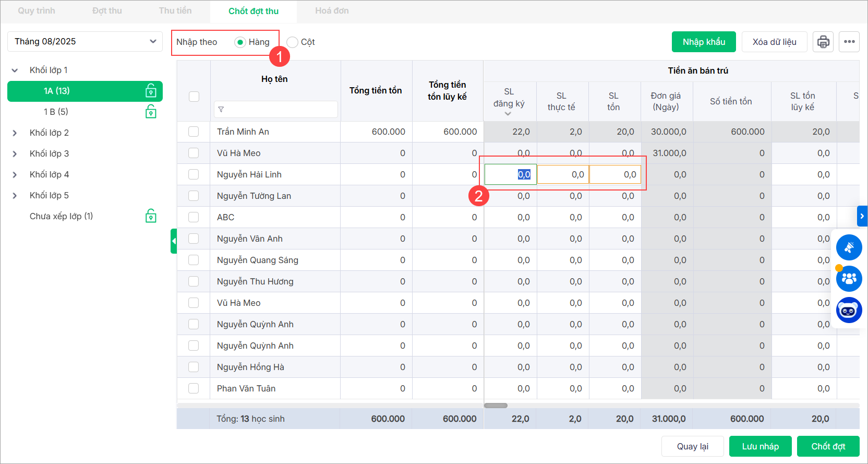
Task: Switch to the Thu tiền tab
Action: (x=175, y=11)
